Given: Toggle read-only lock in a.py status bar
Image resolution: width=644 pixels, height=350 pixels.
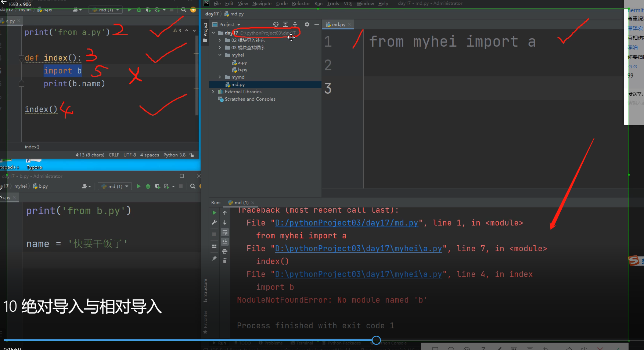Looking at the screenshot, I should pyautogui.click(x=192, y=155).
